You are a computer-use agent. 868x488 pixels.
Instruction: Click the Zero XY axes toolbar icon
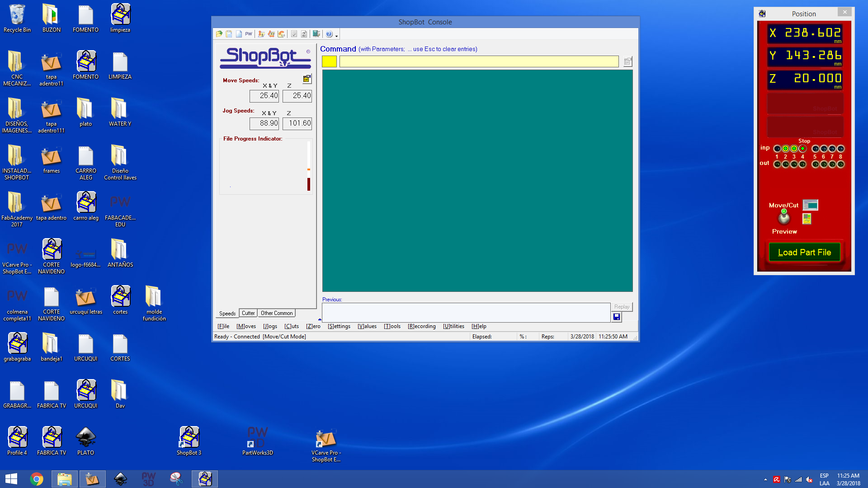(x=271, y=34)
